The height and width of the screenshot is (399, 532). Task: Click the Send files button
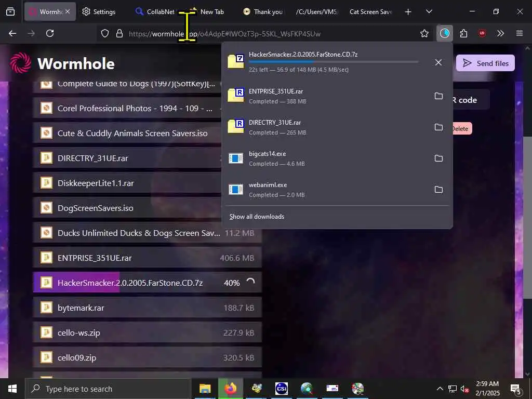(485, 63)
